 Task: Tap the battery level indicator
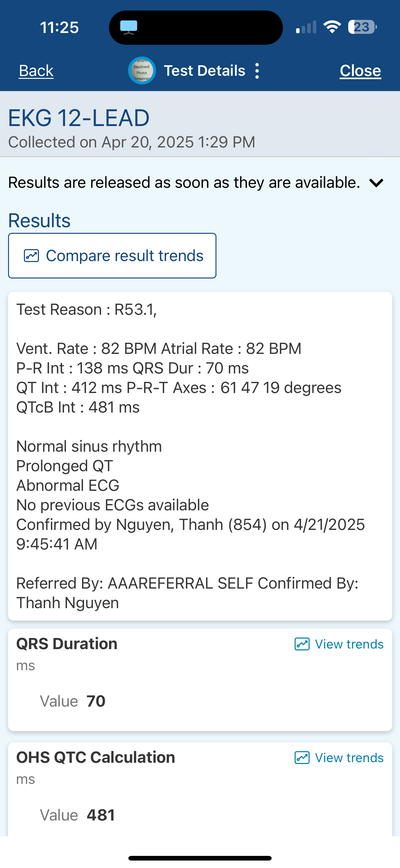coord(362,27)
